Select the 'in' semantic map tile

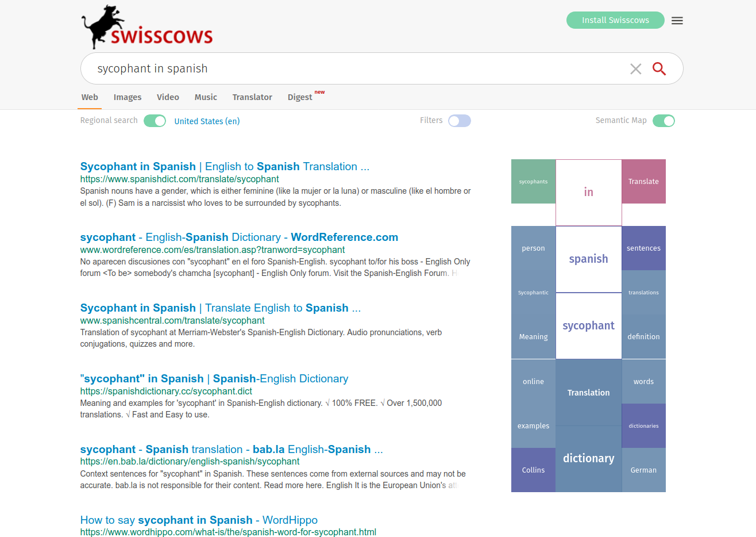pyautogui.click(x=588, y=193)
